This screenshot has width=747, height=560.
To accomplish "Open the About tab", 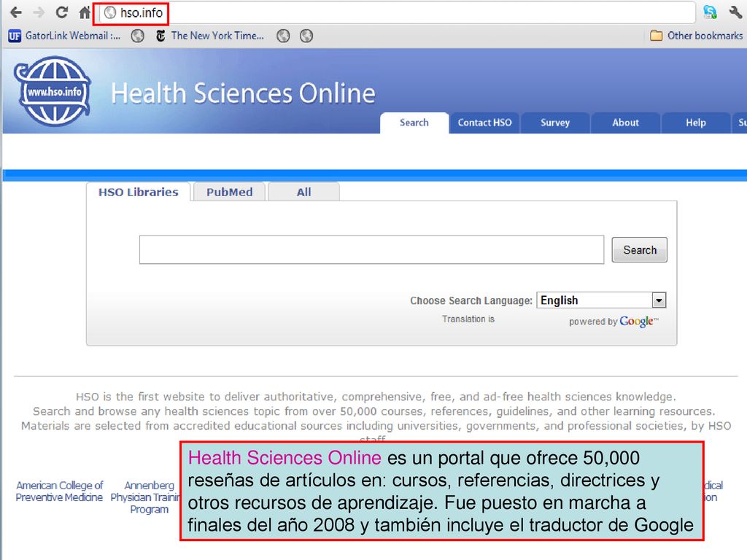I will 625,122.
